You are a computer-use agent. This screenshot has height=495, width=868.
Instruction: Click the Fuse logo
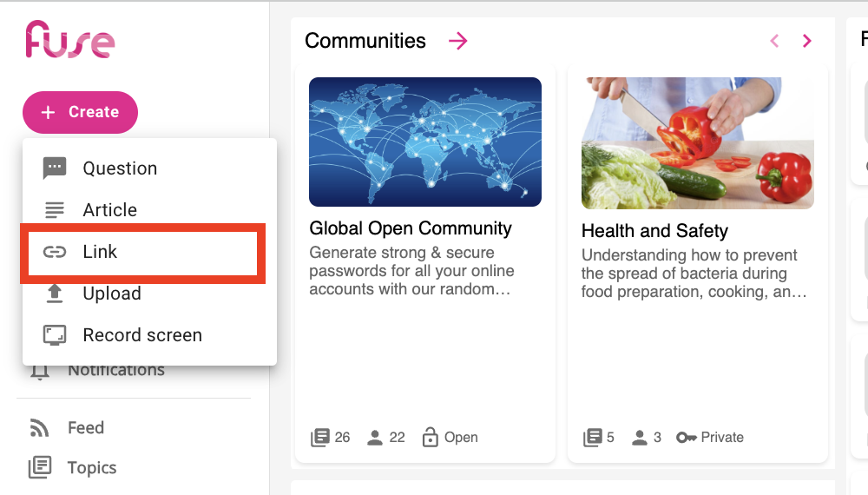tap(69, 40)
